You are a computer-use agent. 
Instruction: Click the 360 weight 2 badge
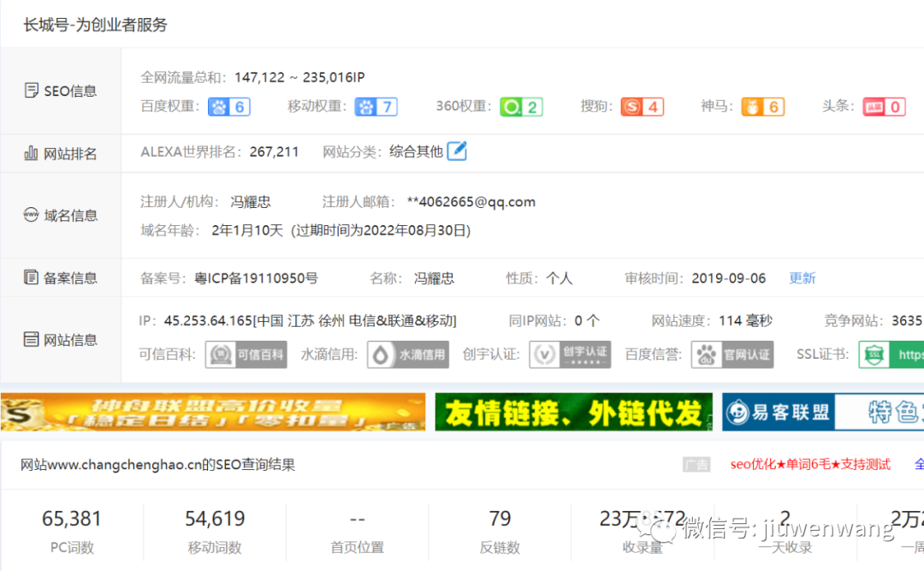coord(522,107)
